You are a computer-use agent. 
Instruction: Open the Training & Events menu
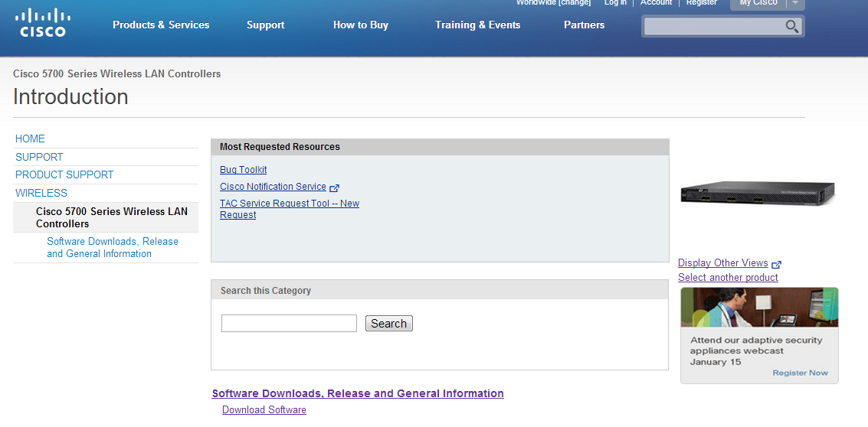pyautogui.click(x=478, y=25)
